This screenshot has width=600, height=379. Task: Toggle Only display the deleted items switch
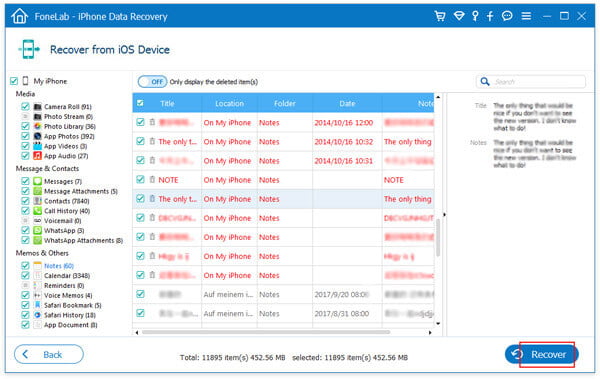pyautogui.click(x=152, y=82)
